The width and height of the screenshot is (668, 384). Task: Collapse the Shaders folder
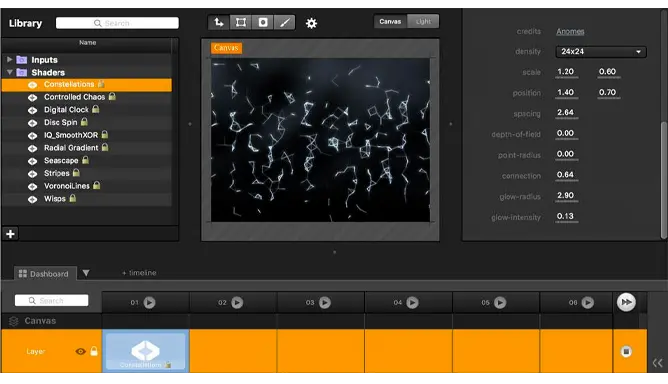coord(9,72)
